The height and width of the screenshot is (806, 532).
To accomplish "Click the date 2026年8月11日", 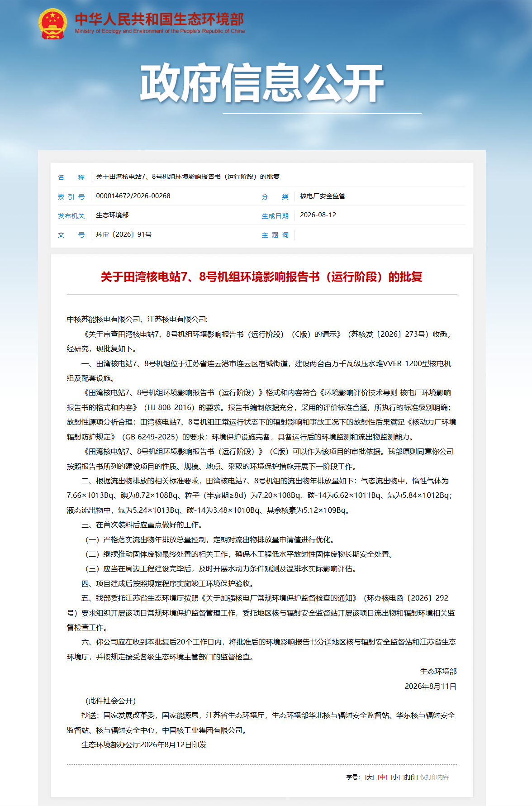I will coord(431,686).
